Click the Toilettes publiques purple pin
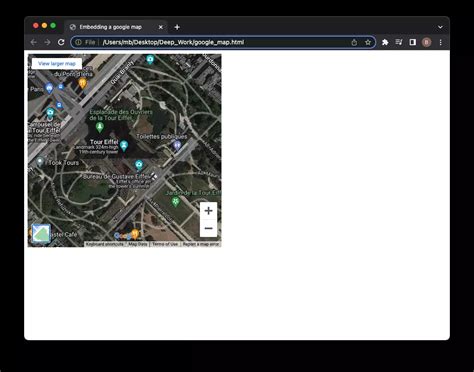 point(177,145)
